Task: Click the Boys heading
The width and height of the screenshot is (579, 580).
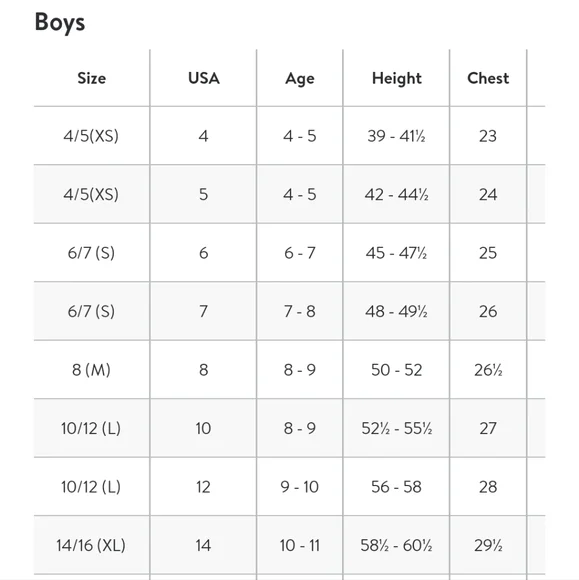Action: 60,23
